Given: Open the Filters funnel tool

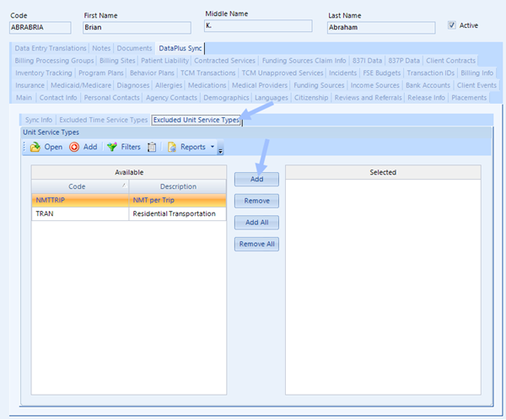Looking at the screenshot, I should (111, 147).
